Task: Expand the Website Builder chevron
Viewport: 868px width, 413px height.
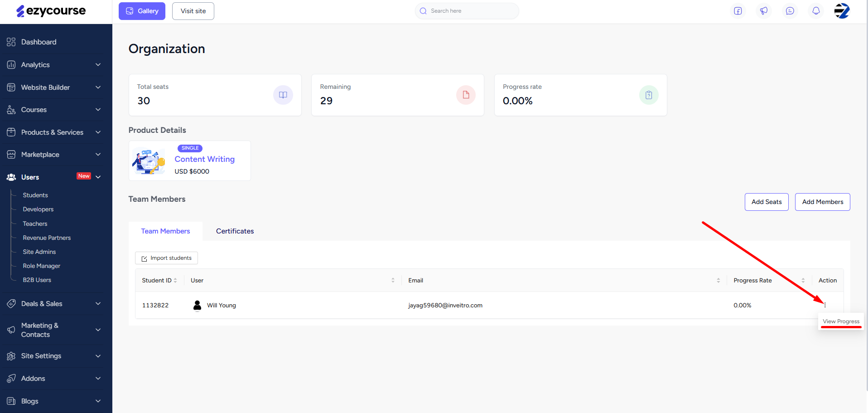Action: click(x=98, y=87)
